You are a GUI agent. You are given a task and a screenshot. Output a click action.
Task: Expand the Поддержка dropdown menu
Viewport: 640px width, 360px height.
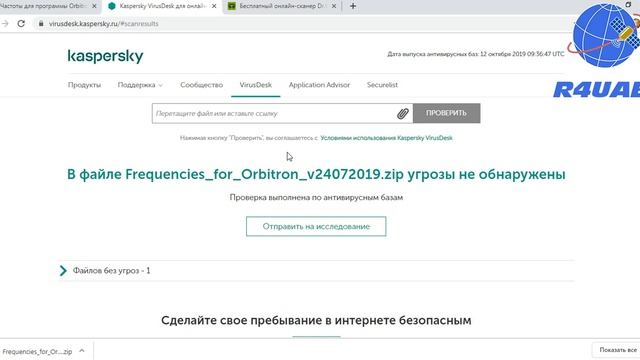(140, 85)
